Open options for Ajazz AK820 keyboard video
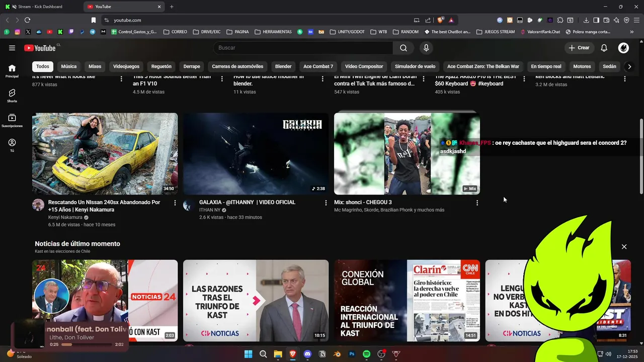Viewport: 644px width, 362px height. click(524, 78)
